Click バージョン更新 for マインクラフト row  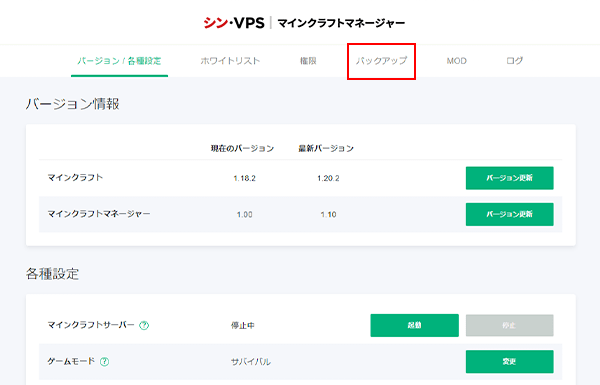[x=509, y=178]
